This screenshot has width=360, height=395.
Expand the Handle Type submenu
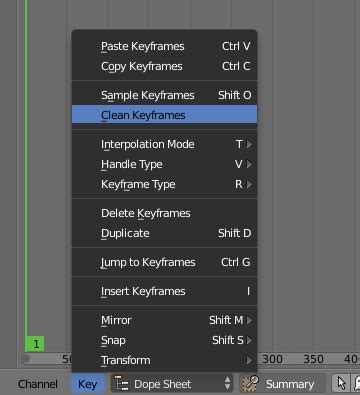tap(164, 164)
